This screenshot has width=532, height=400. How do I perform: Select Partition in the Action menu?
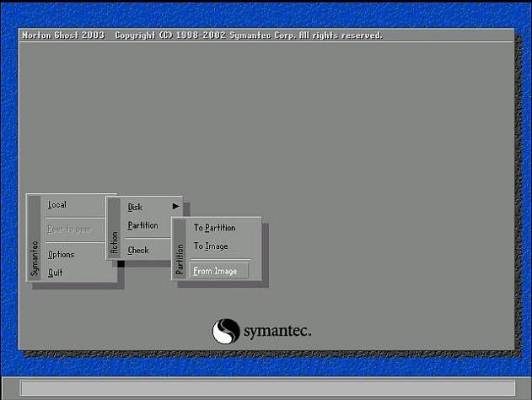tap(142, 225)
